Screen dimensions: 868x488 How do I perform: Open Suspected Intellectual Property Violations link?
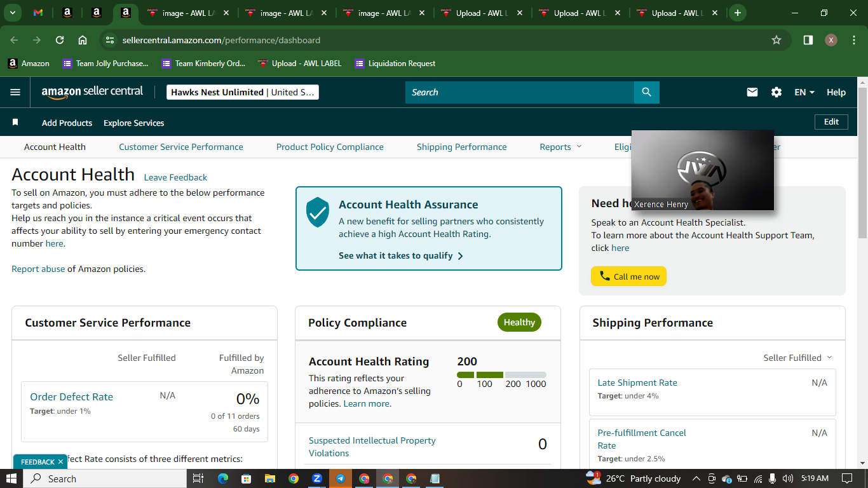(x=372, y=447)
